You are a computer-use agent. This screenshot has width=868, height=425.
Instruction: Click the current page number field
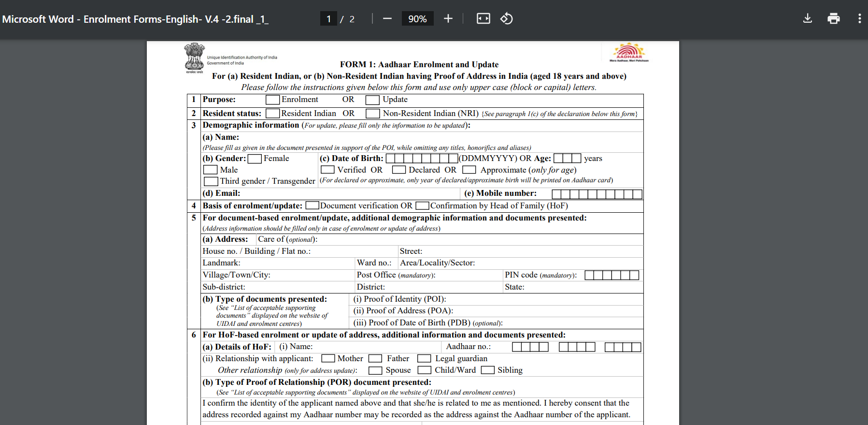pos(328,19)
